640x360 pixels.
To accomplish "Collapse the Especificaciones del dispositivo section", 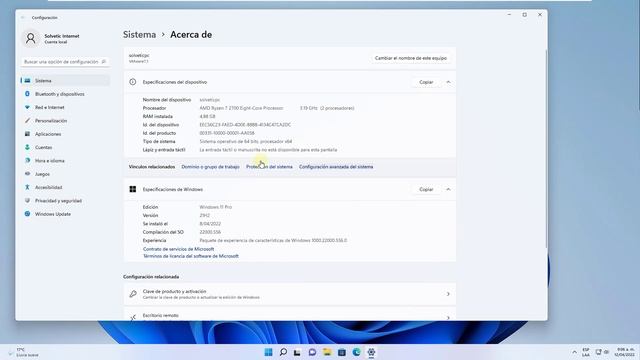I will [448, 82].
